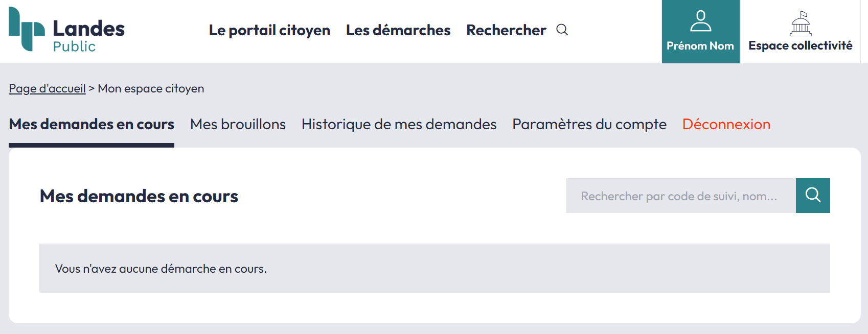This screenshot has width=868, height=334.
Task: Click the no démarche en cours notice
Action: click(x=161, y=269)
